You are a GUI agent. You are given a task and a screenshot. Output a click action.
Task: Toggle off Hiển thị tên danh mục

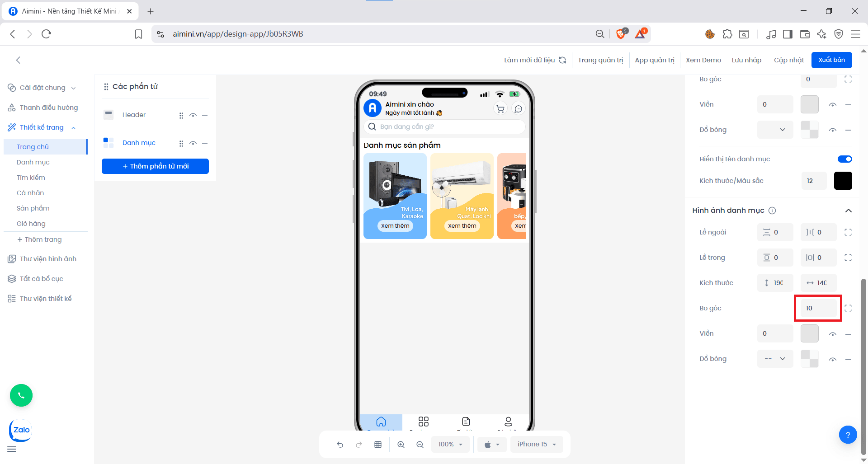coord(844,159)
